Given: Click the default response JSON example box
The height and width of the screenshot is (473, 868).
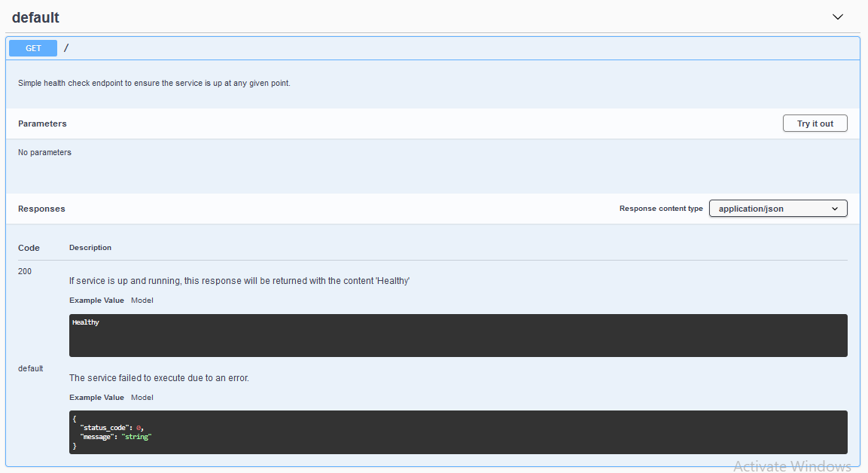Looking at the screenshot, I should pyautogui.click(x=458, y=432).
